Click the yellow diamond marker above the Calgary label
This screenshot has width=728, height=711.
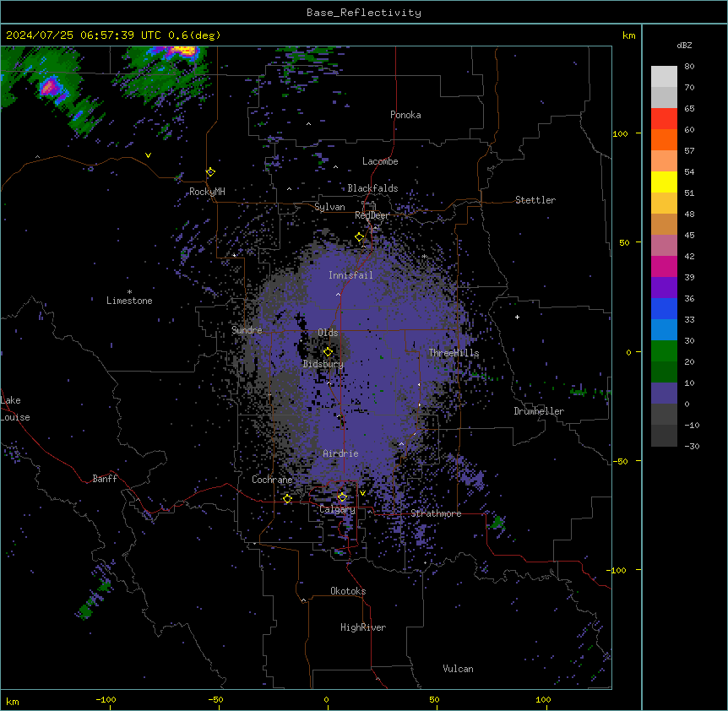pyautogui.click(x=342, y=497)
